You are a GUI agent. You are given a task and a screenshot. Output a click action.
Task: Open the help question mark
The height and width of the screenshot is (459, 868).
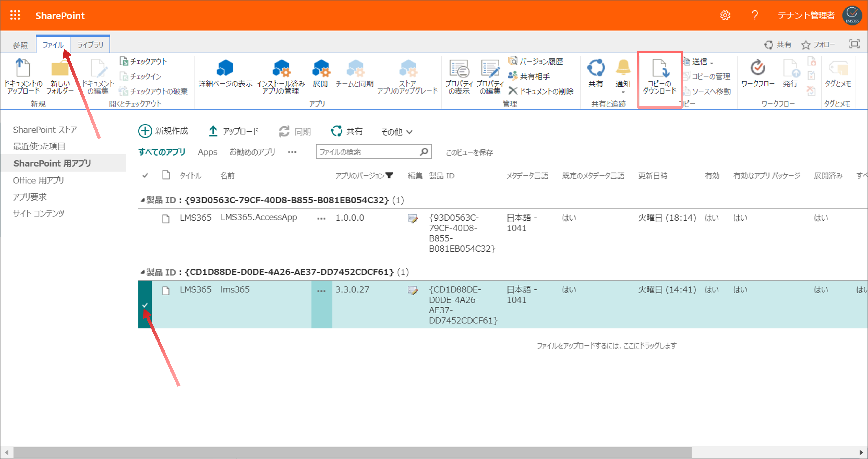click(x=755, y=15)
